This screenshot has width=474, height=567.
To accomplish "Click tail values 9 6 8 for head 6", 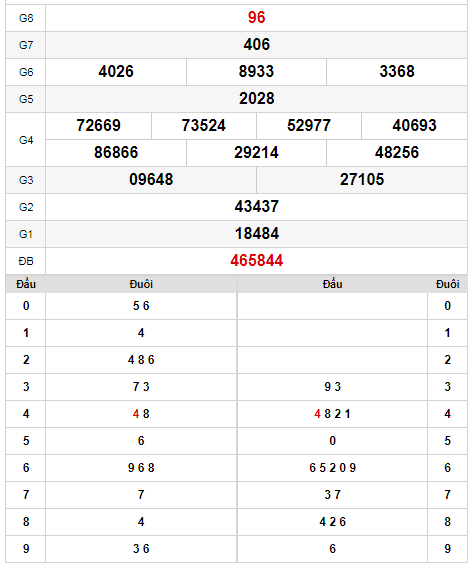I will click(141, 468).
